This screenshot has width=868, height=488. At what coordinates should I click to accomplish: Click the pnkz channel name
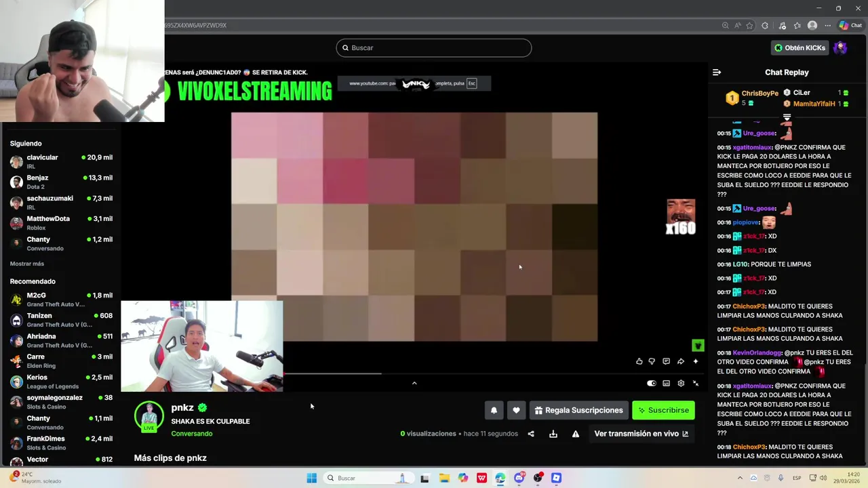pyautogui.click(x=182, y=407)
